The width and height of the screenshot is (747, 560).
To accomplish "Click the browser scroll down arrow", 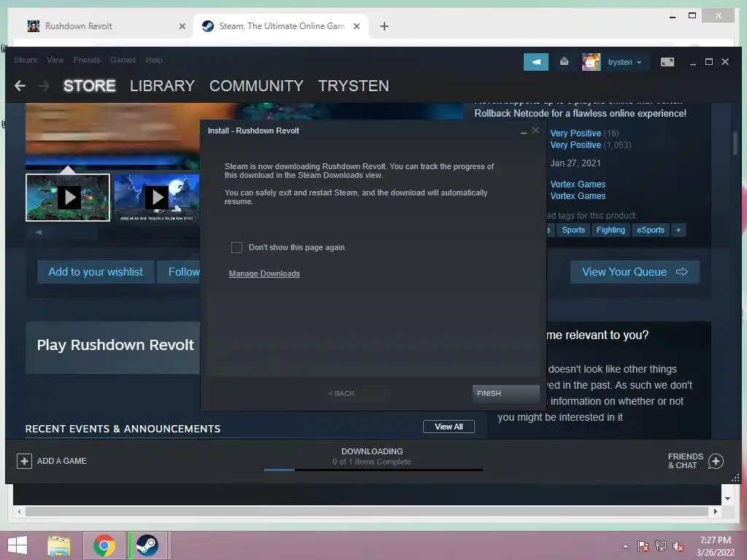I will (727, 499).
